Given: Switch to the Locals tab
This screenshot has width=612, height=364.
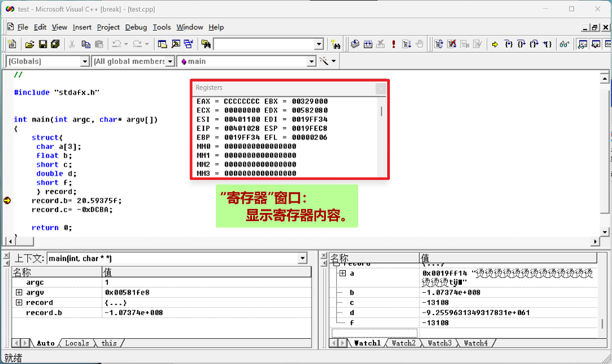Looking at the screenshot, I should (77, 343).
